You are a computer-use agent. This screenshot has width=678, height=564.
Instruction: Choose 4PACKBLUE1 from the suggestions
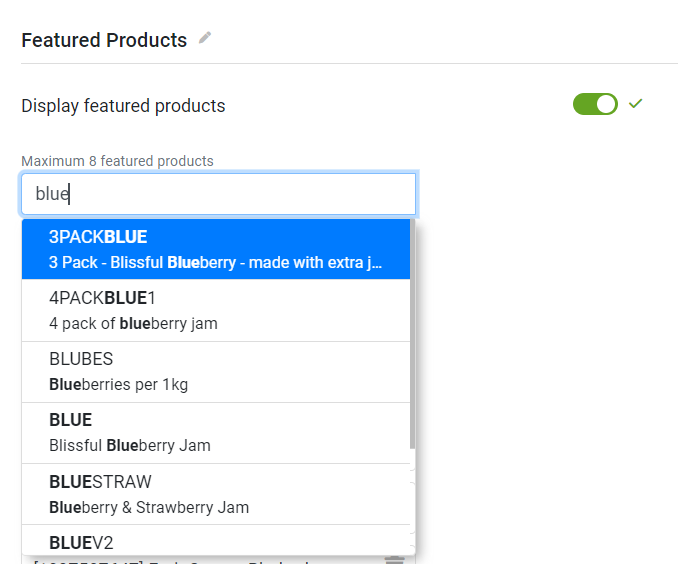pyautogui.click(x=216, y=311)
